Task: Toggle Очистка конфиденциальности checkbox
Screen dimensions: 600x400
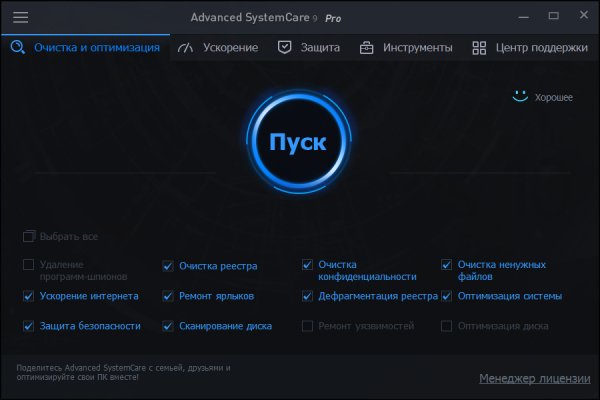Action: [307, 264]
